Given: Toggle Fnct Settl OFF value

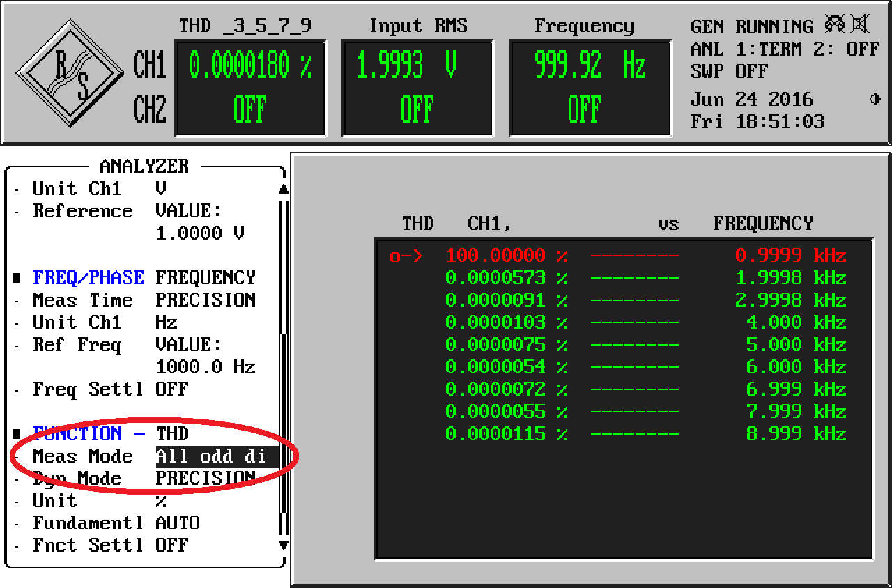Looking at the screenshot, I should pos(172,546).
